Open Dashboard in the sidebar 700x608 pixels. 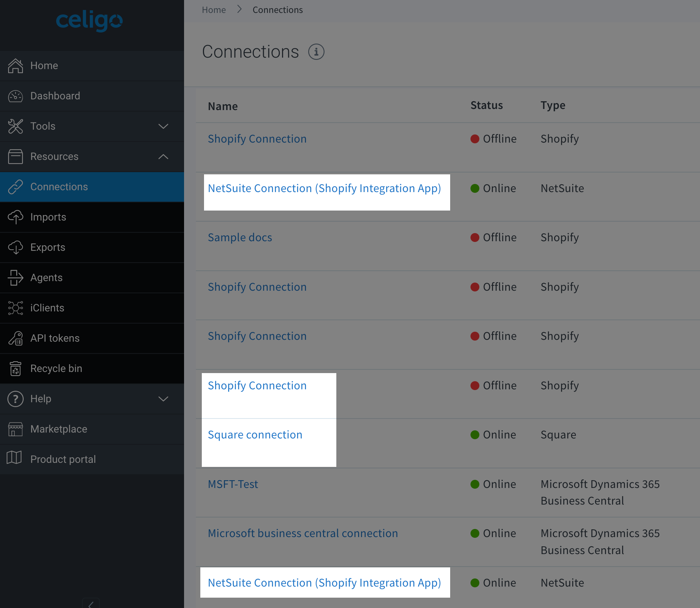[x=92, y=96]
